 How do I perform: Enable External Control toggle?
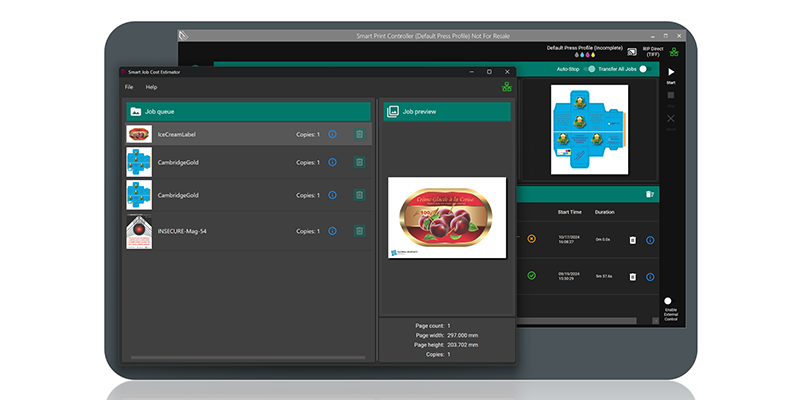point(669,300)
